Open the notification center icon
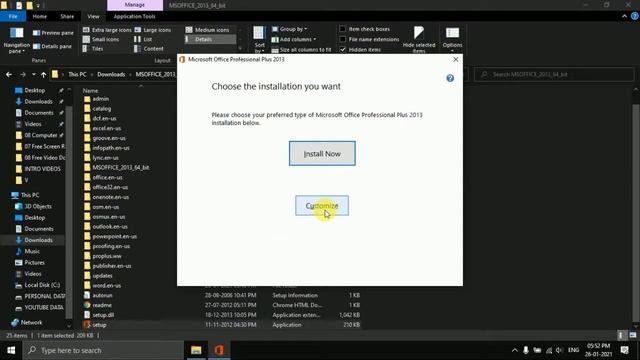This screenshot has width=640, height=360. (x=624, y=350)
